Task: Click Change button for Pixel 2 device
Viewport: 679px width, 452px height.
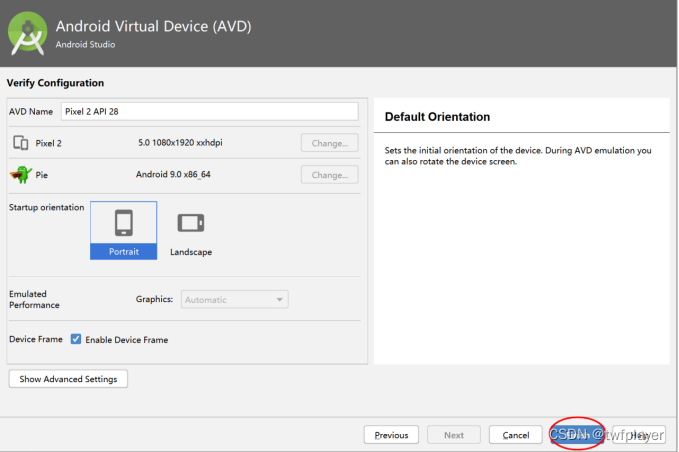Action: (x=330, y=143)
